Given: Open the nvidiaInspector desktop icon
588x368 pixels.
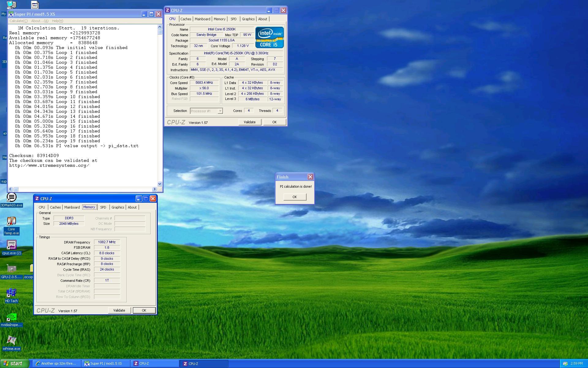Looking at the screenshot, I should click(11, 319).
